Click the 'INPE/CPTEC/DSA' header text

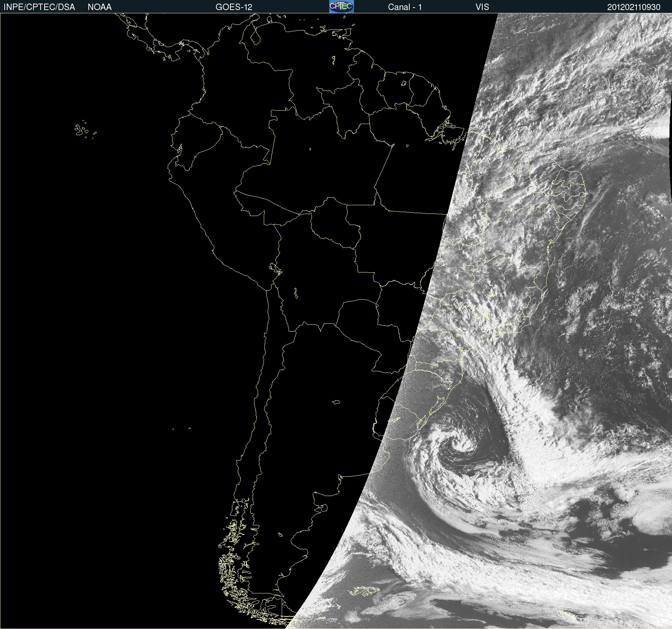pyautogui.click(x=39, y=7)
